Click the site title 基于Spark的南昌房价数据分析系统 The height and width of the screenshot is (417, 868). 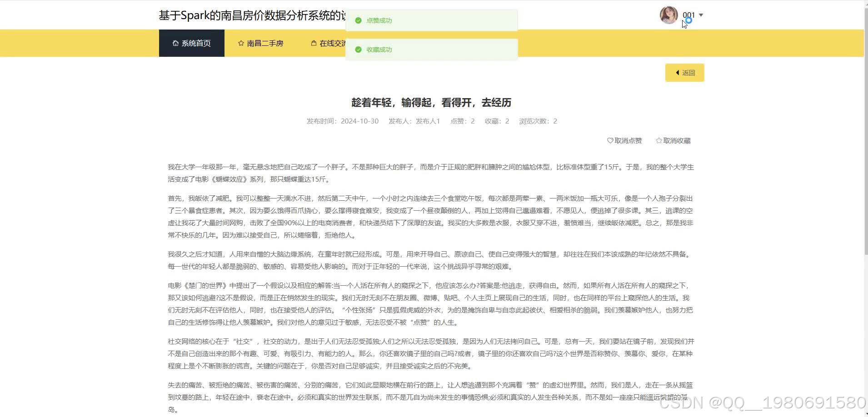click(x=252, y=15)
